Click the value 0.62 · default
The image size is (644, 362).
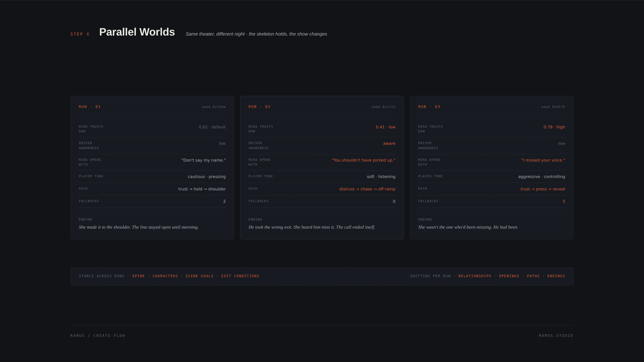pos(212,127)
